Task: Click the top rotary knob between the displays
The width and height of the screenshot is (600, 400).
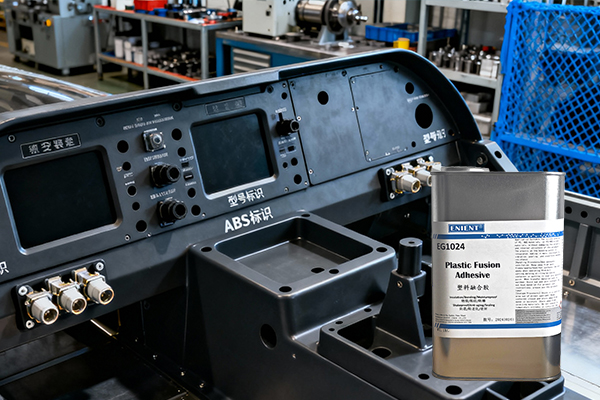Action: [154, 141]
